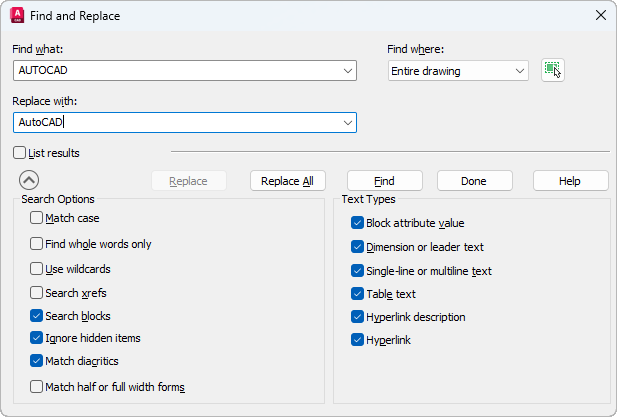Expand the Replace with dropdown arrow

347,122
